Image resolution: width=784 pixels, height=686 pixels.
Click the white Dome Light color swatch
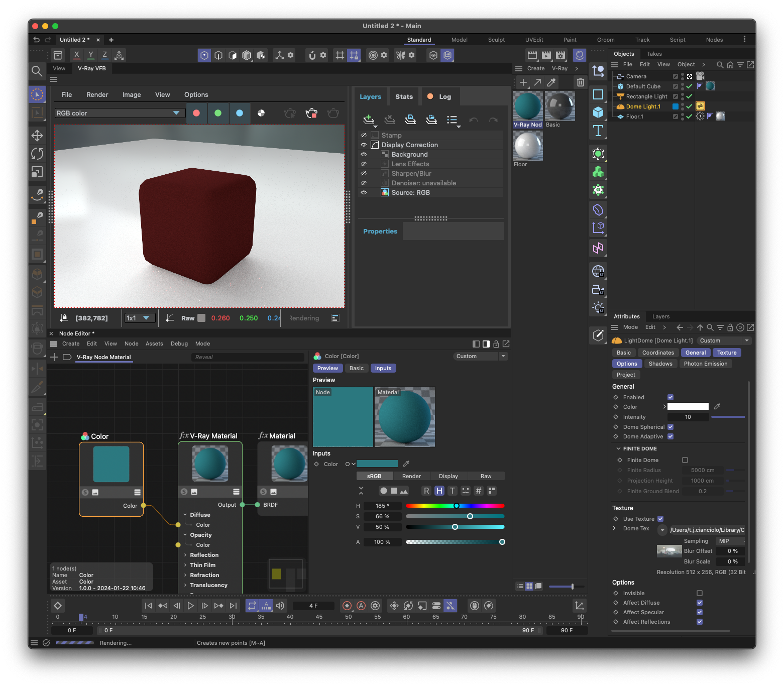point(688,406)
